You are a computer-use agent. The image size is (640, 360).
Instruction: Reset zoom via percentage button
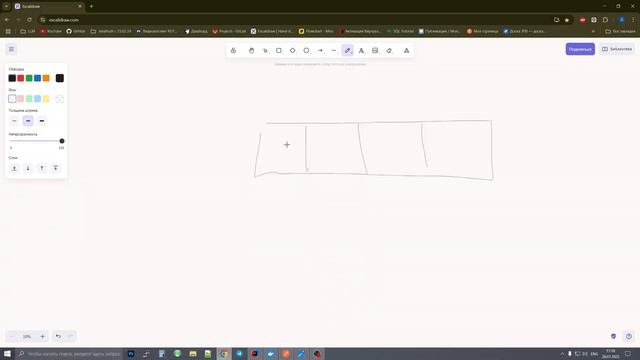coord(27,336)
